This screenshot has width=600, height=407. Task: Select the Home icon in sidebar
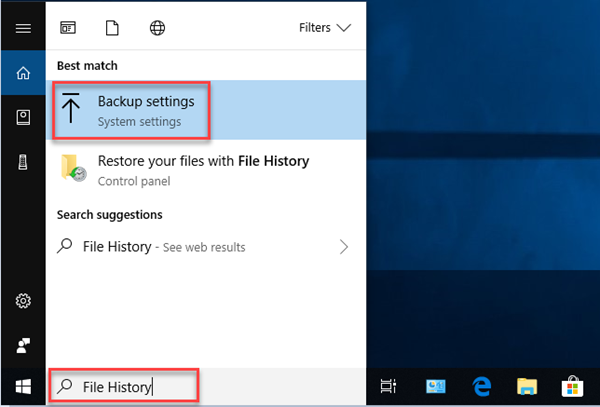pyautogui.click(x=23, y=73)
